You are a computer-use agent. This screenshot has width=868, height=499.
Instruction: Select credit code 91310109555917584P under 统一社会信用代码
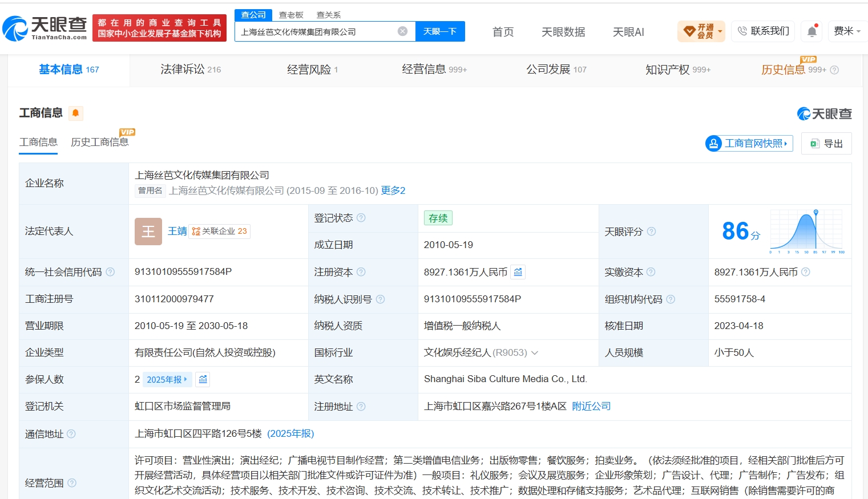tap(183, 272)
